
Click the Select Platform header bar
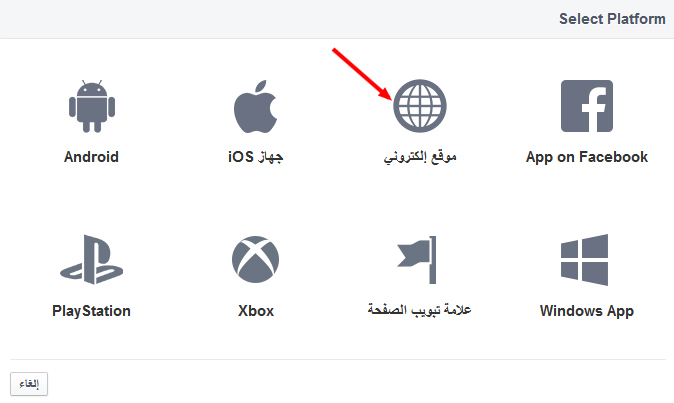pyautogui.click(x=337, y=19)
